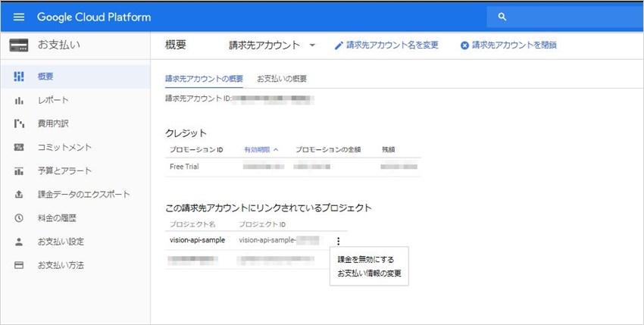Sort by 有効期限 column header
The height and width of the screenshot is (325, 644).
tap(257, 150)
